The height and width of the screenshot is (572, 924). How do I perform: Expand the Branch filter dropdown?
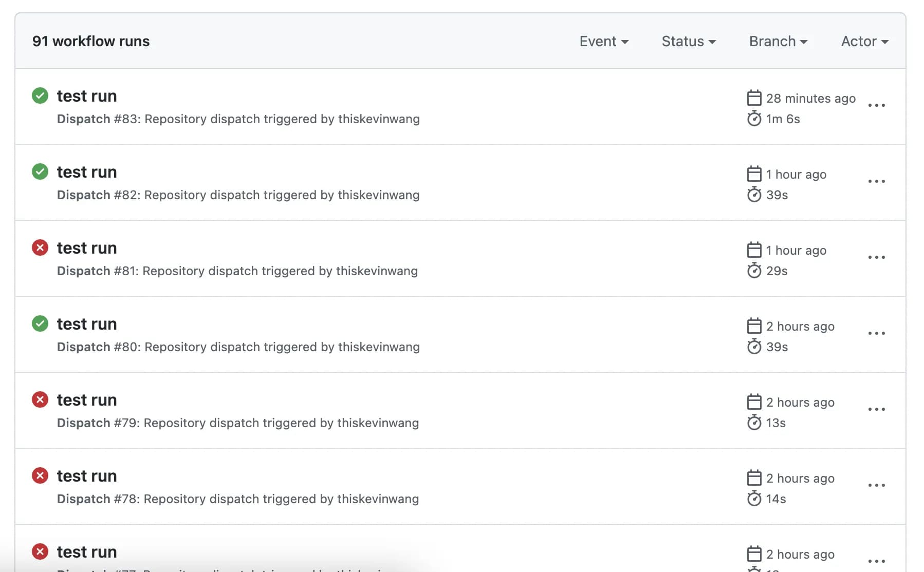tap(778, 41)
